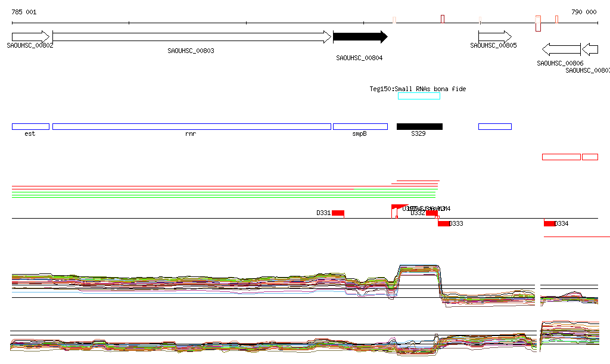Select the black S329 segment box
The image size is (610, 364).
419,126
